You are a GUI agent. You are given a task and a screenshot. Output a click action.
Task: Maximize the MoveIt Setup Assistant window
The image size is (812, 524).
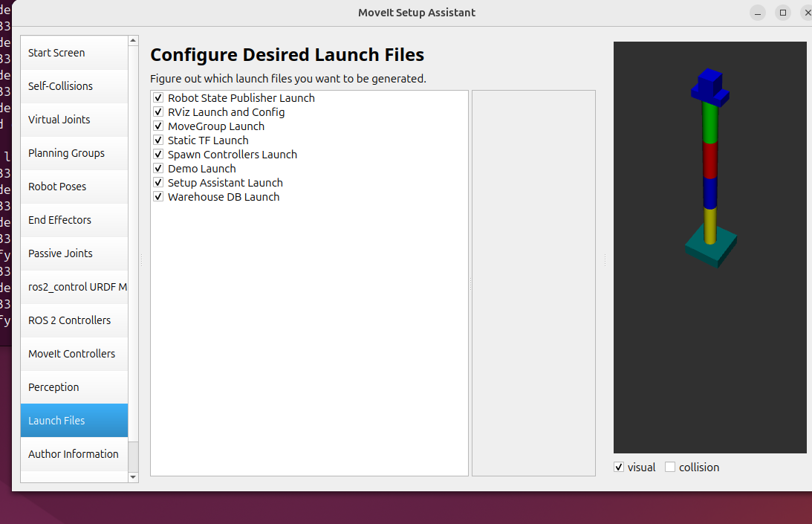783,13
